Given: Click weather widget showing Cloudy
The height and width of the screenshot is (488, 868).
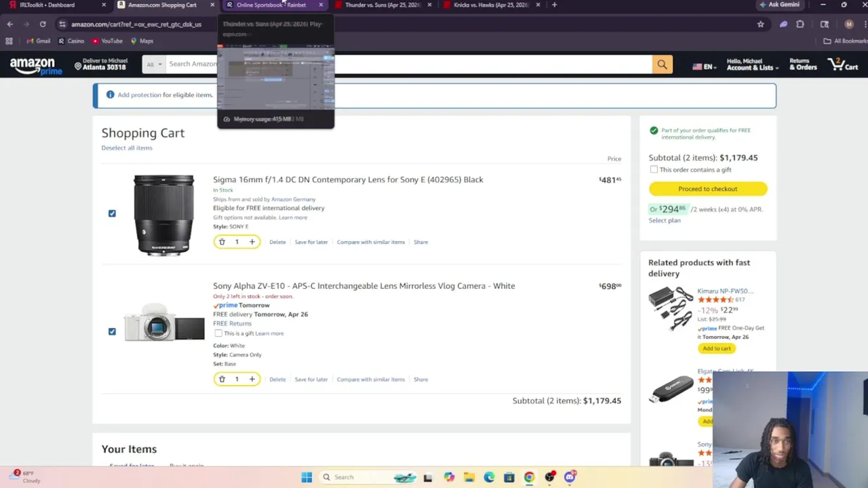Looking at the screenshot, I should click(x=26, y=476).
